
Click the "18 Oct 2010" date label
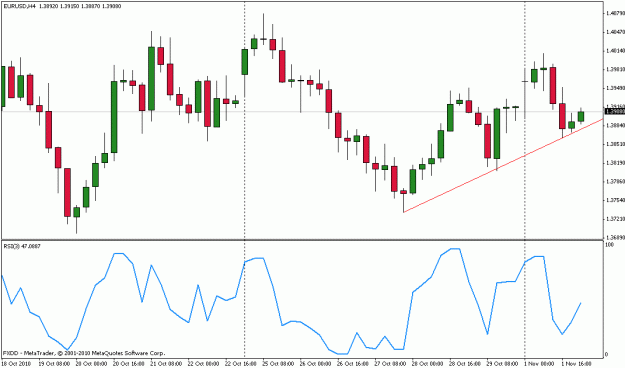(15, 364)
